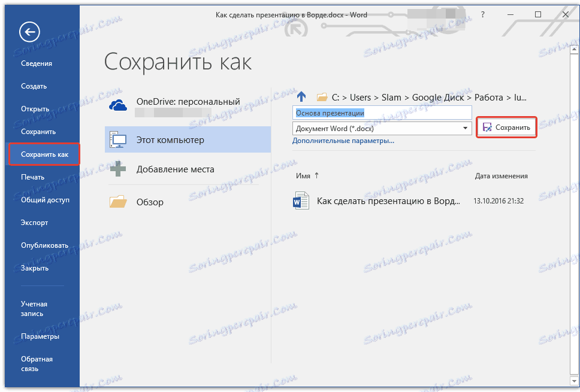Open the Help question mark

pyautogui.click(x=483, y=14)
